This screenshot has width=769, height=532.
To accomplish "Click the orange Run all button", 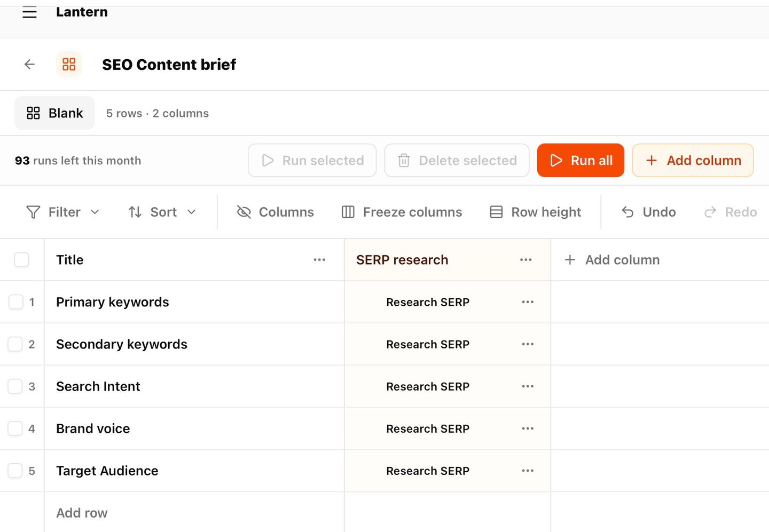I will (580, 160).
